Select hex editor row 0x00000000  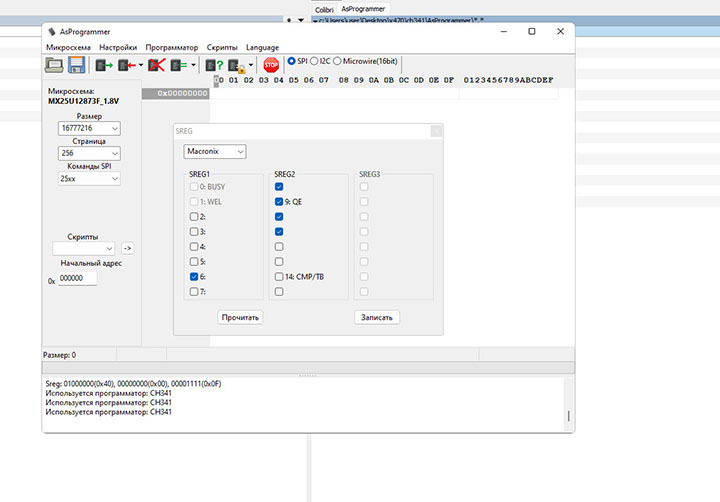point(176,93)
